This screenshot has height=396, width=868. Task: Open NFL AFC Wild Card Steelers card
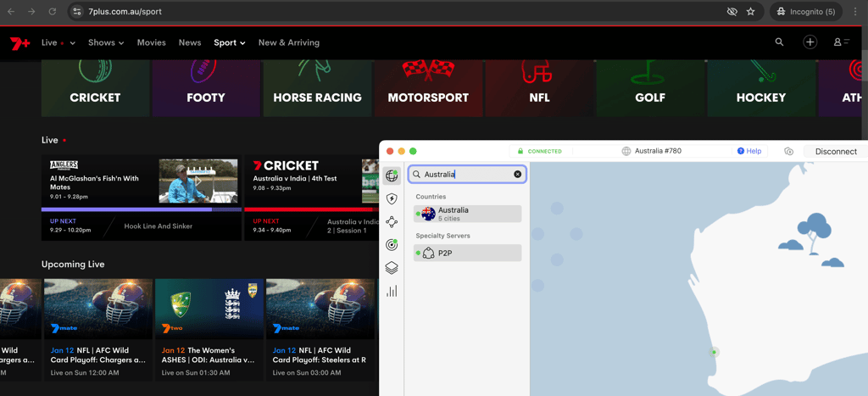coord(320,330)
